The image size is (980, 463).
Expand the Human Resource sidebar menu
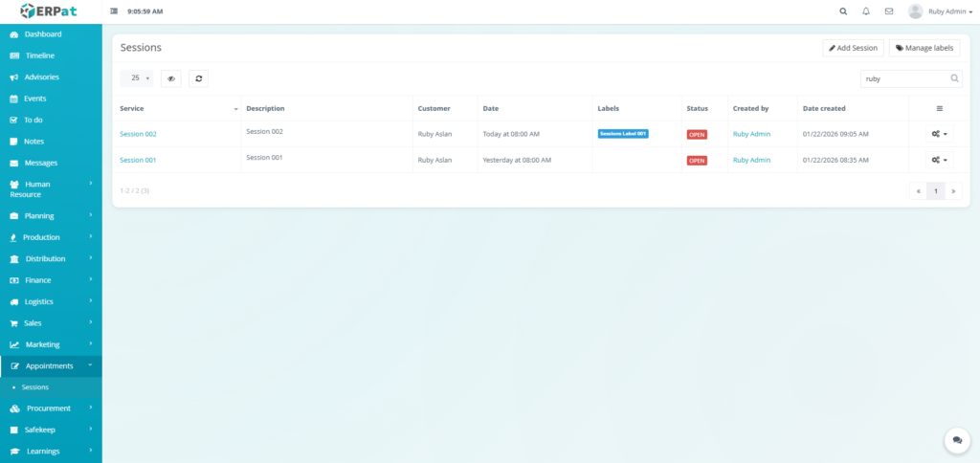tap(51, 188)
